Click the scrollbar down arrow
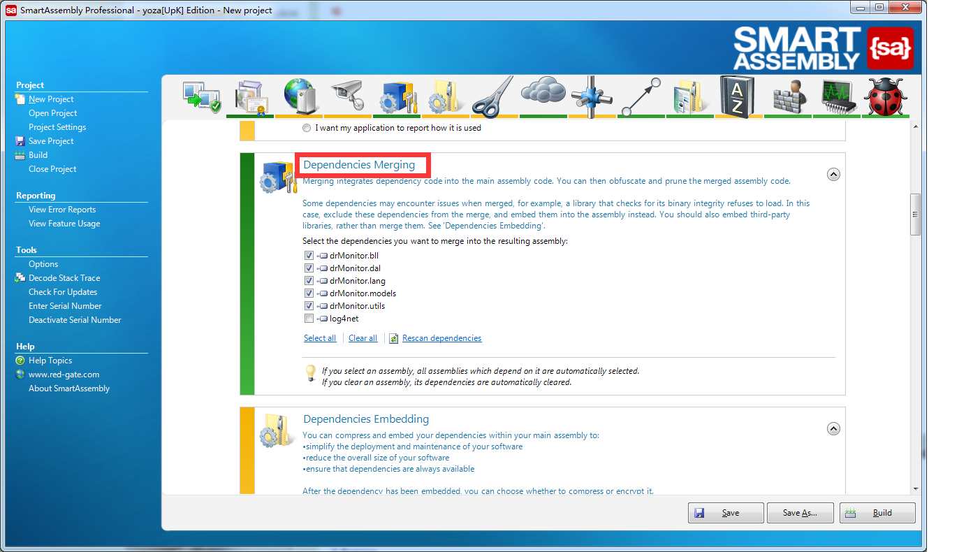 [915, 488]
